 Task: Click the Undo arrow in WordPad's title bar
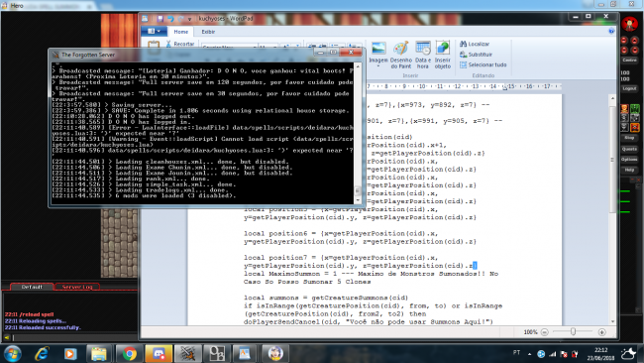pos(170,19)
